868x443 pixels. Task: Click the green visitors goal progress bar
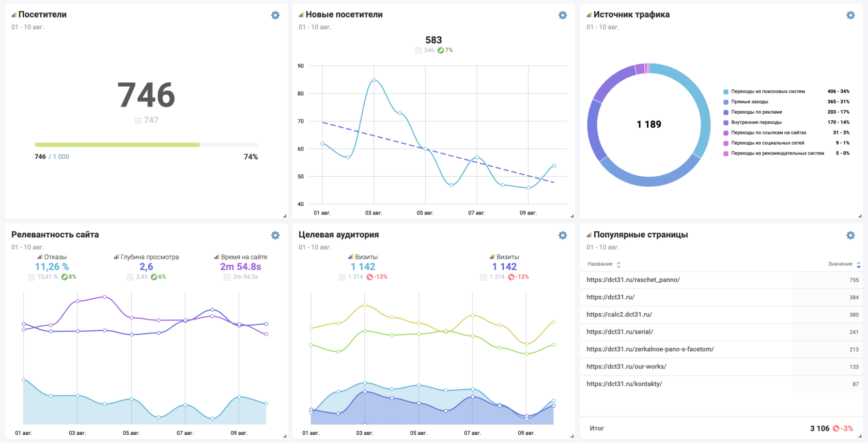[x=117, y=145]
